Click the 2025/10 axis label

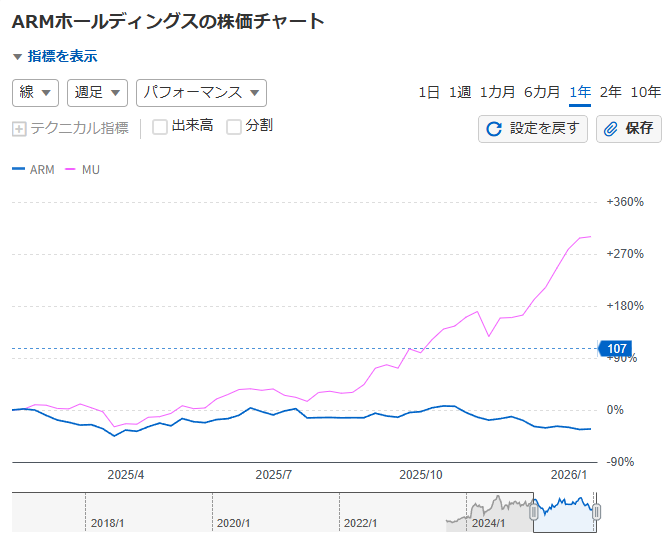coord(421,475)
